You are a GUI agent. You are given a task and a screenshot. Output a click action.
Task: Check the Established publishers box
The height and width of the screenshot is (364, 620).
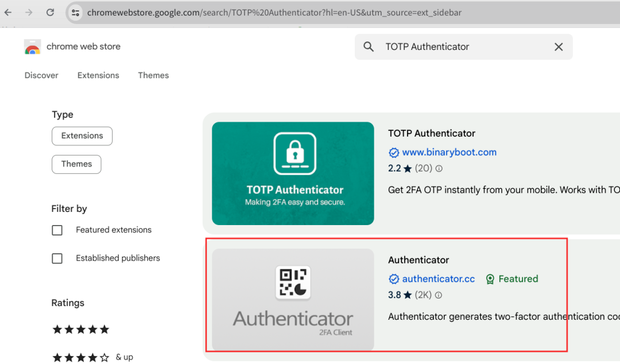(x=57, y=258)
